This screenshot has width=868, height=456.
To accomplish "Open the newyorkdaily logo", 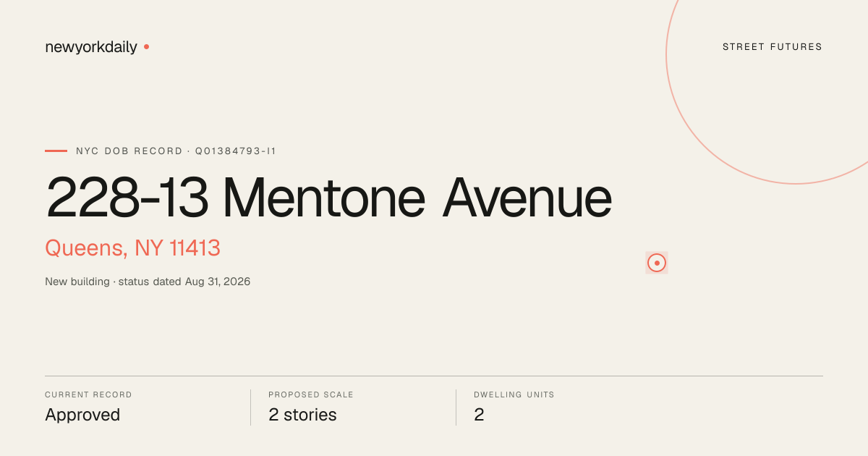I will (x=91, y=47).
